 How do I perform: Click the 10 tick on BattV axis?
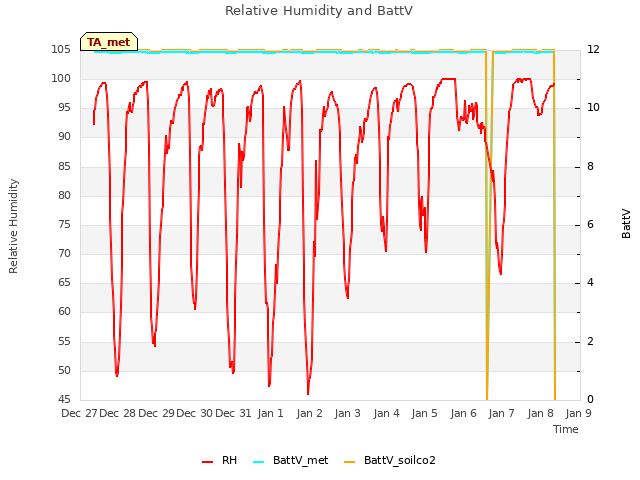593,108
